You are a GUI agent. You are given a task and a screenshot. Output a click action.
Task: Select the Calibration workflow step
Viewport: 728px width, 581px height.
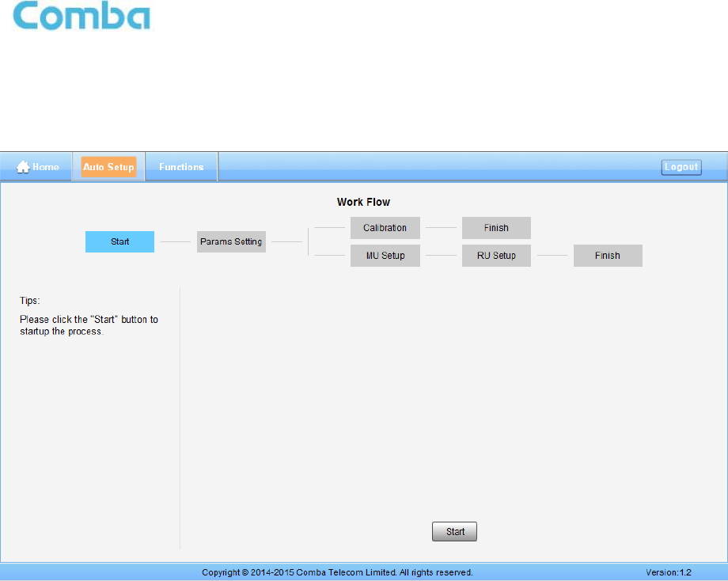[385, 227]
